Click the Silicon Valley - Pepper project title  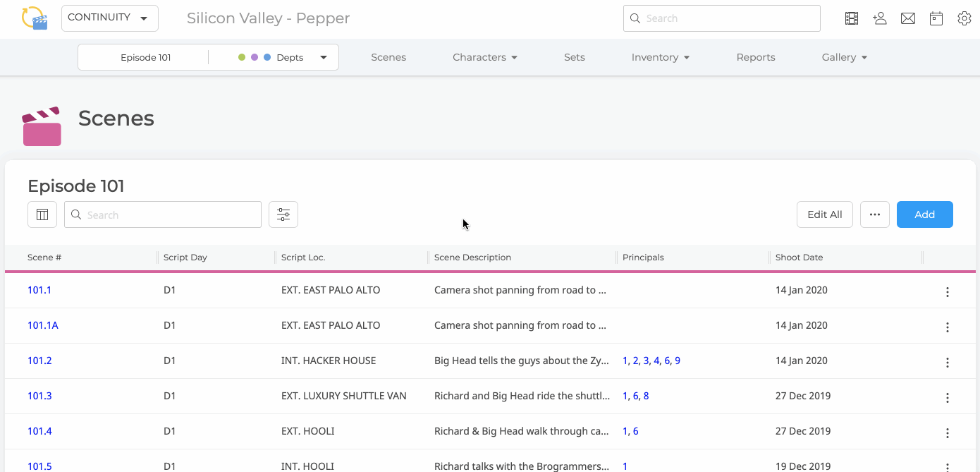click(268, 18)
